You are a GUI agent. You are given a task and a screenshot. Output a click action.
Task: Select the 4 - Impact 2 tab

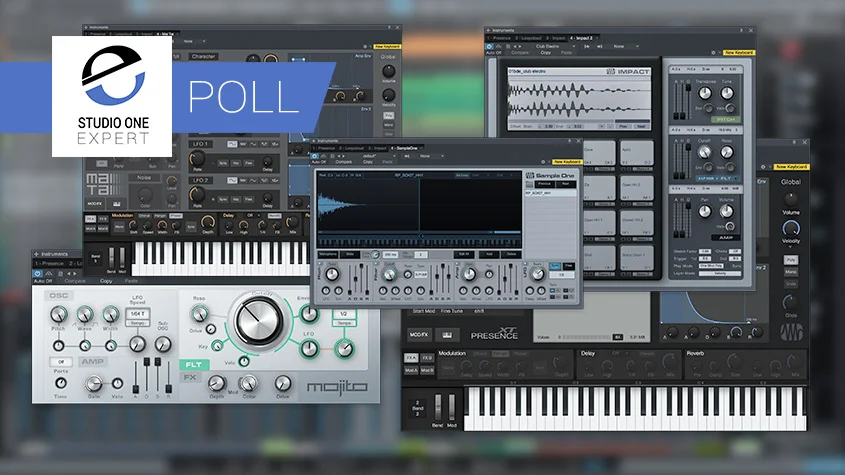[x=581, y=38]
